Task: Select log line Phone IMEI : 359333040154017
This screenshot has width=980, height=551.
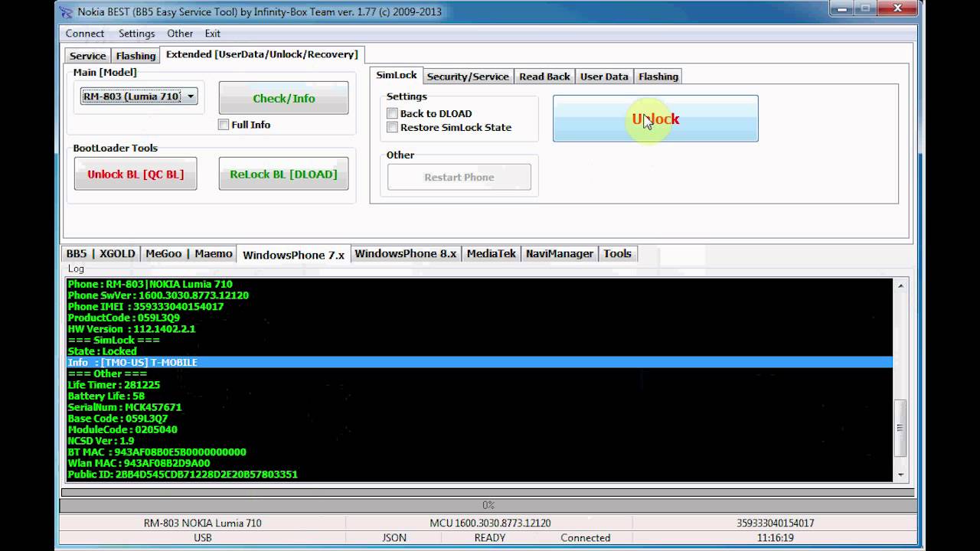Action: click(145, 306)
